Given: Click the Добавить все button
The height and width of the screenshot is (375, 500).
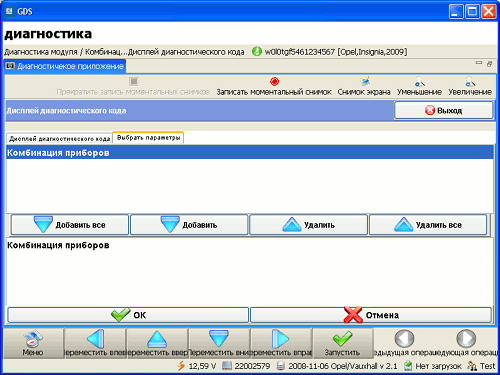Looking at the screenshot, I should (x=70, y=225).
